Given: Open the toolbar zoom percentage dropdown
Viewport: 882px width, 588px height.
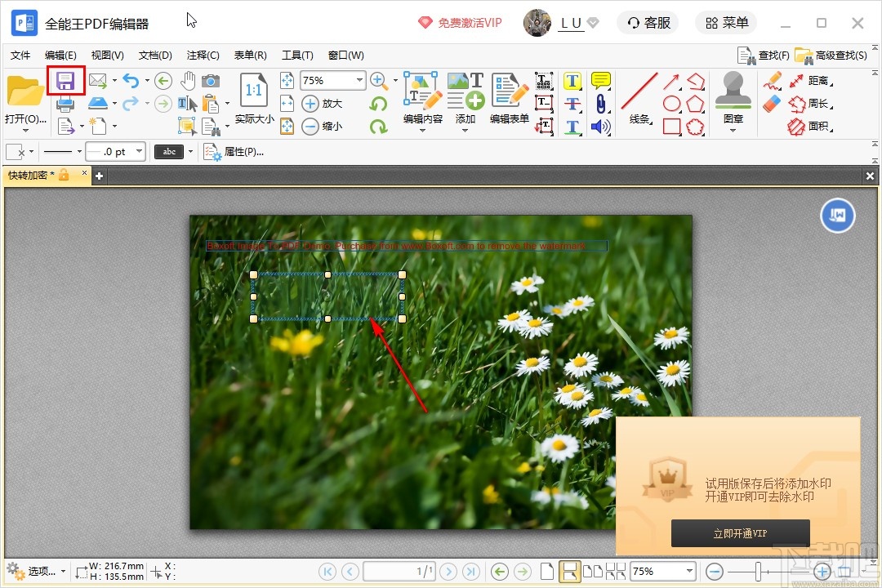Looking at the screenshot, I should (x=359, y=81).
